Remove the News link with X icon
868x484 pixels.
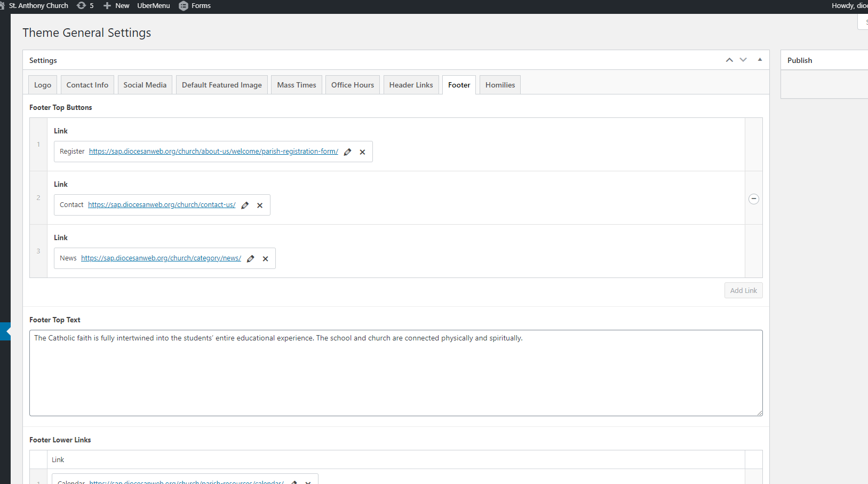pyautogui.click(x=265, y=259)
